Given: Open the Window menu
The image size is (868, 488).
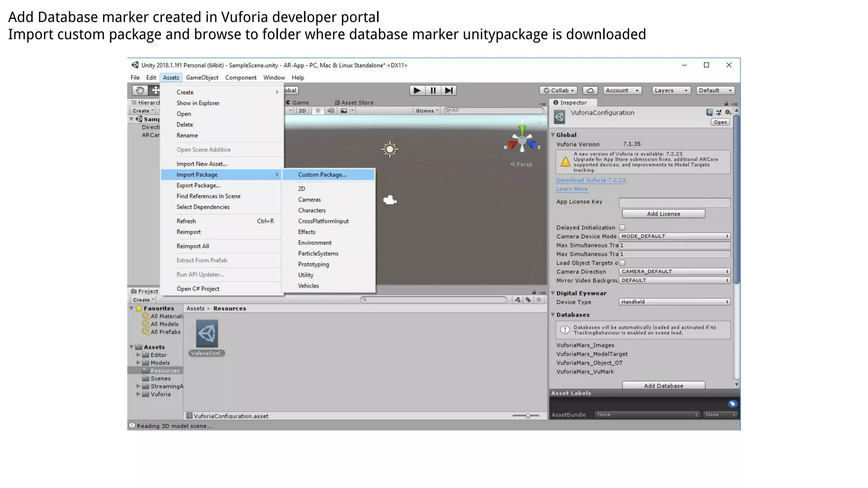Looking at the screenshot, I should [x=274, y=78].
